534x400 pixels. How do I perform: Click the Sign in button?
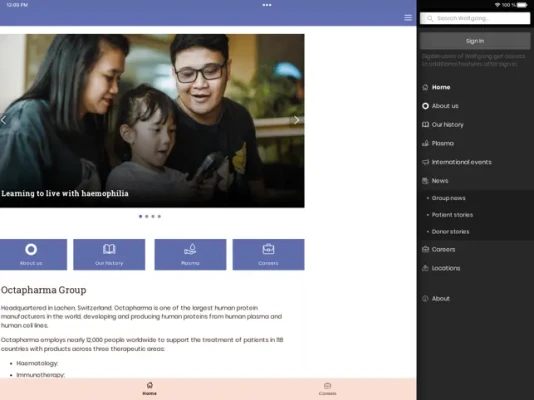pyautogui.click(x=475, y=41)
